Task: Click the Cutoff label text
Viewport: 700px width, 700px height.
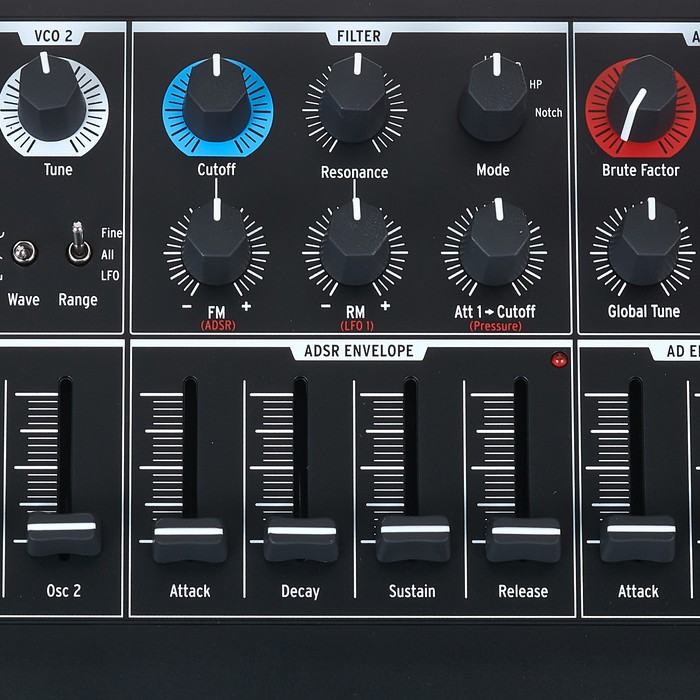Action: (217, 169)
